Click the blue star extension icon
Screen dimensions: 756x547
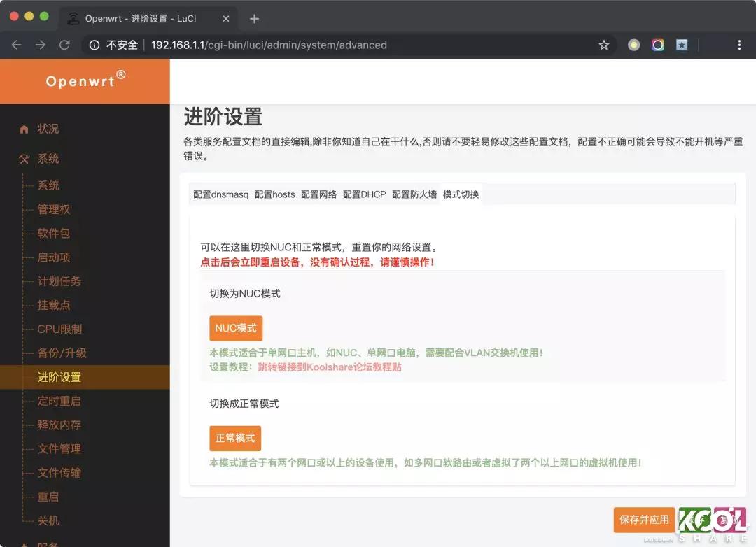[x=682, y=44]
